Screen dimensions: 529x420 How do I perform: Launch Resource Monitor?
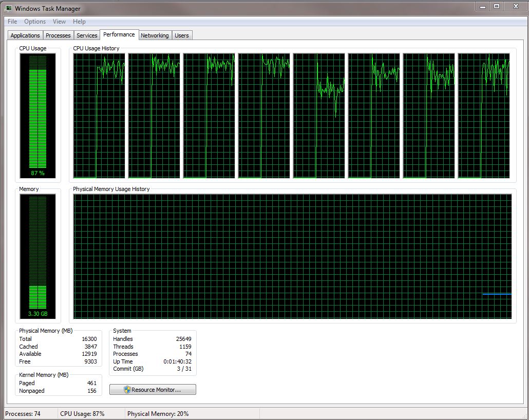point(153,390)
